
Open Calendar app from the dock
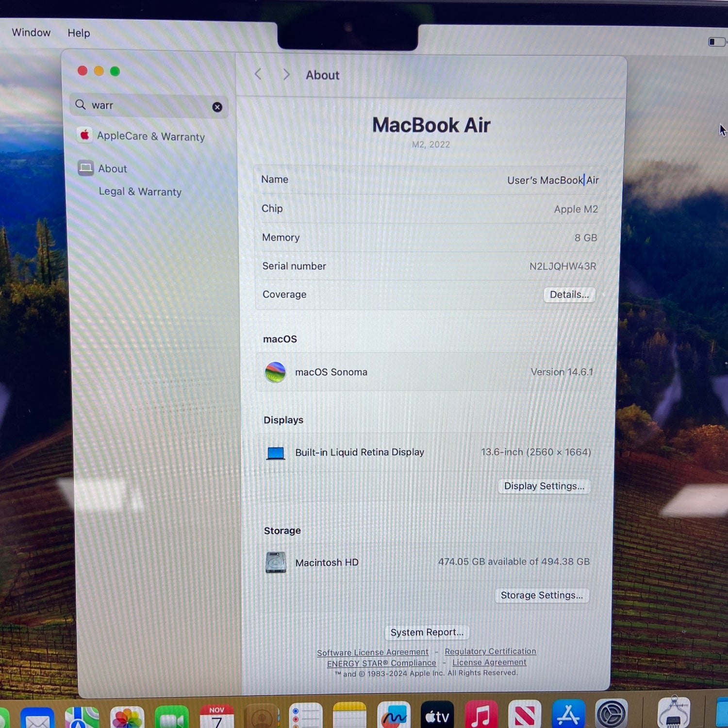click(x=216, y=718)
